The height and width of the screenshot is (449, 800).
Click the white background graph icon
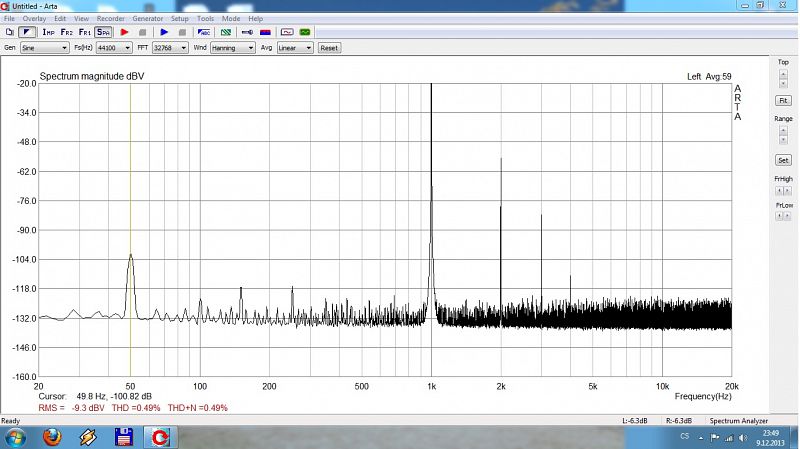tap(287, 32)
